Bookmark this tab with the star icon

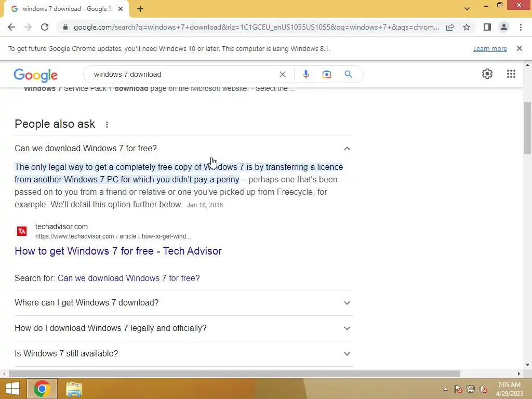[467, 27]
